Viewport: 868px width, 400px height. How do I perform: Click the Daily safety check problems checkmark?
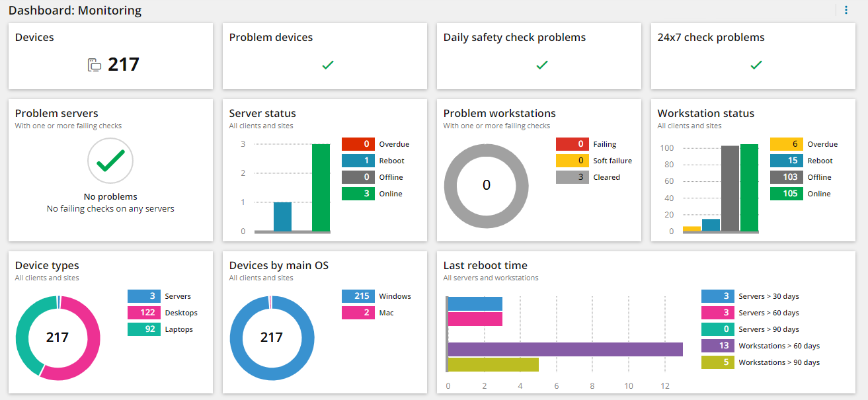click(541, 65)
